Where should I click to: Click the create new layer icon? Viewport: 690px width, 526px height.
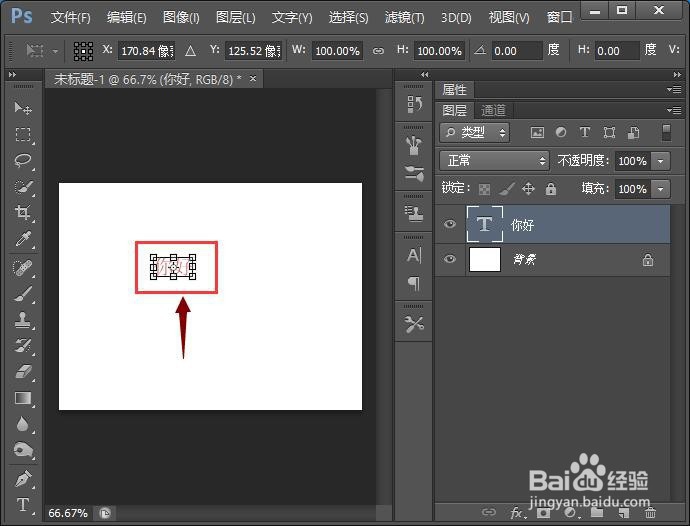click(x=624, y=513)
